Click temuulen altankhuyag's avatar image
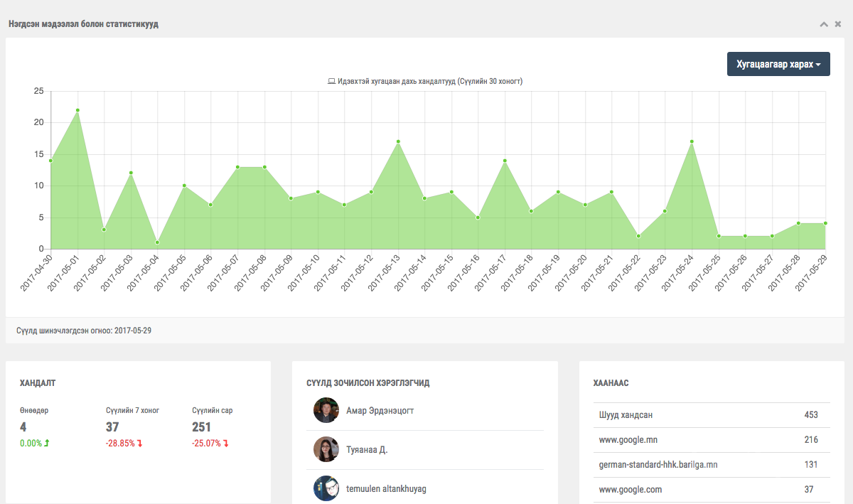 [x=326, y=488]
